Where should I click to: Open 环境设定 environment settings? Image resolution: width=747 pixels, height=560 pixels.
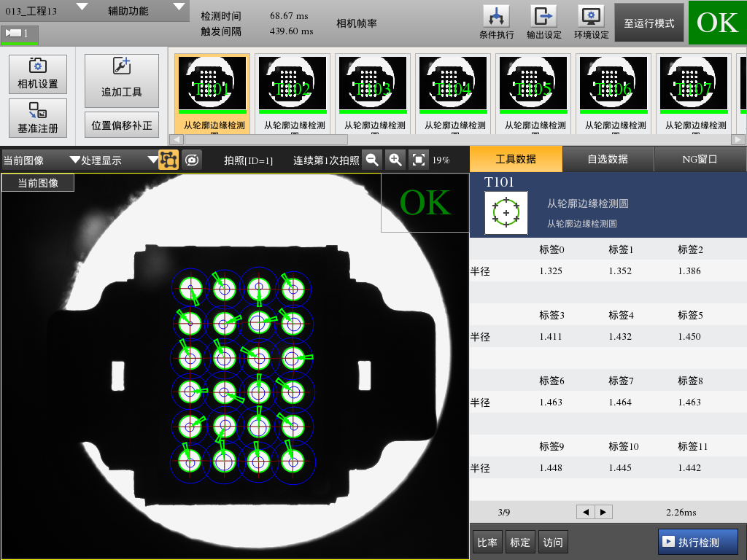point(591,22)
